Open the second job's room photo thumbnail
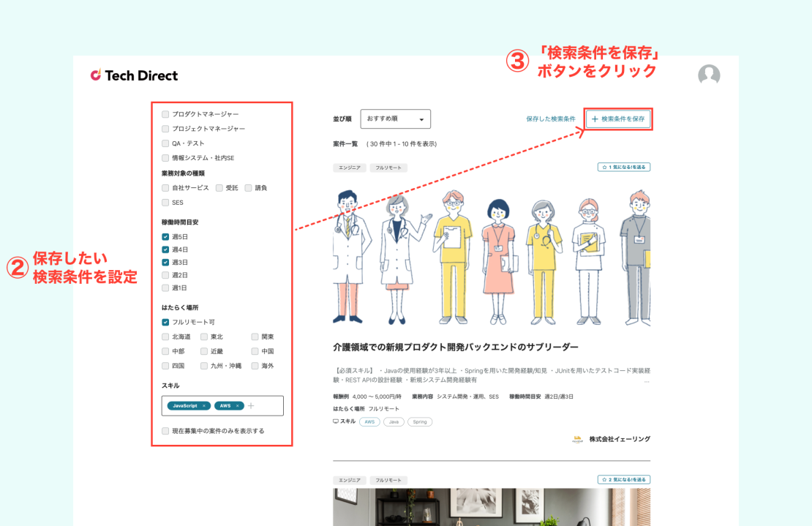This screenshot has height=526, width=812. pyautogui.click(x=492, y=508)
